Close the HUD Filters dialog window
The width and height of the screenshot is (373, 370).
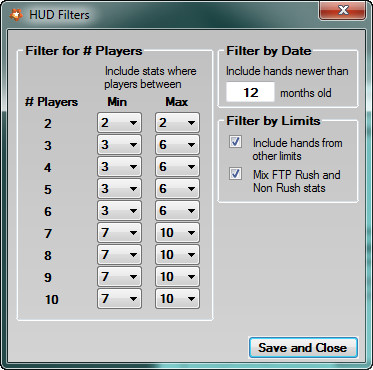[x=343, y=10]
